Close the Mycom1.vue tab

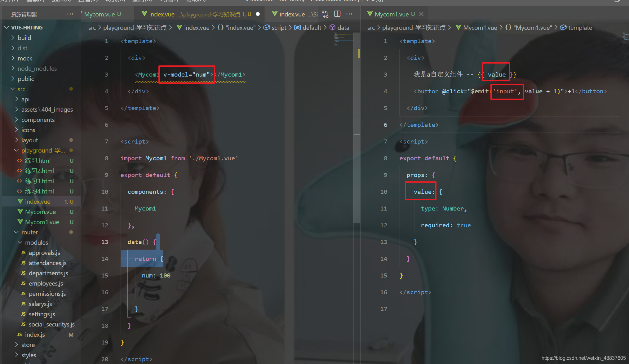coord(421,14)
